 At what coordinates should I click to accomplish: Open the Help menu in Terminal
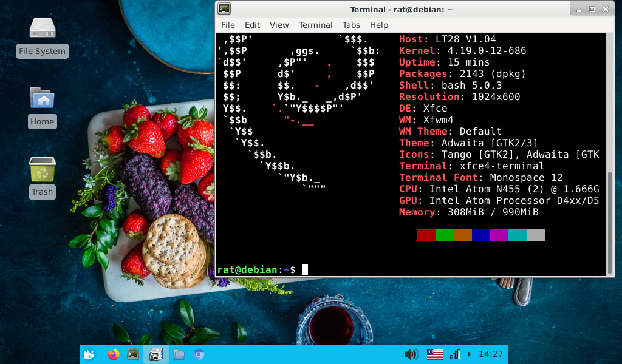tap(379, 25)
